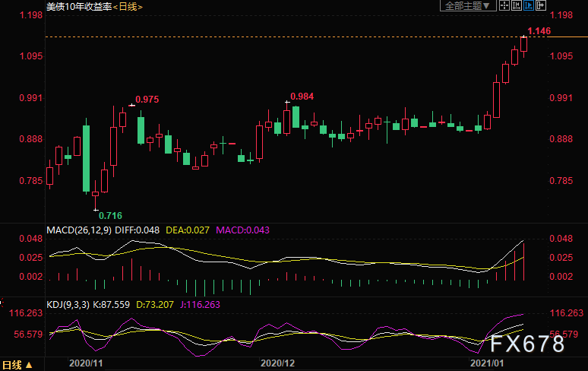Click the DEA:0.027 value
The image size is (588, 371).
[188, 230]
